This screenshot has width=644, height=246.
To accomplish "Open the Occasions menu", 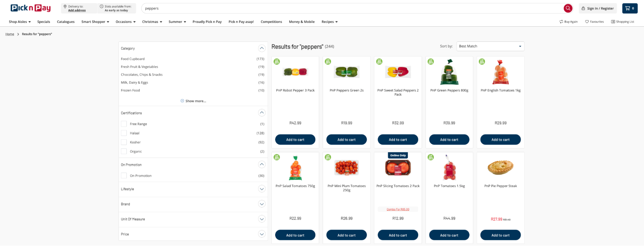I will (x=126, y=22).
